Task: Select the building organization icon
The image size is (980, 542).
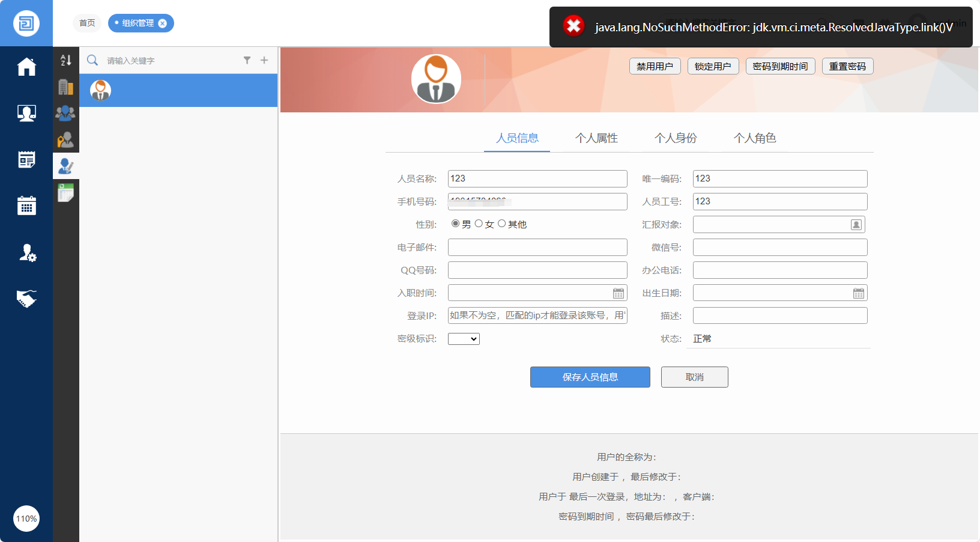Action: [66, 87]
